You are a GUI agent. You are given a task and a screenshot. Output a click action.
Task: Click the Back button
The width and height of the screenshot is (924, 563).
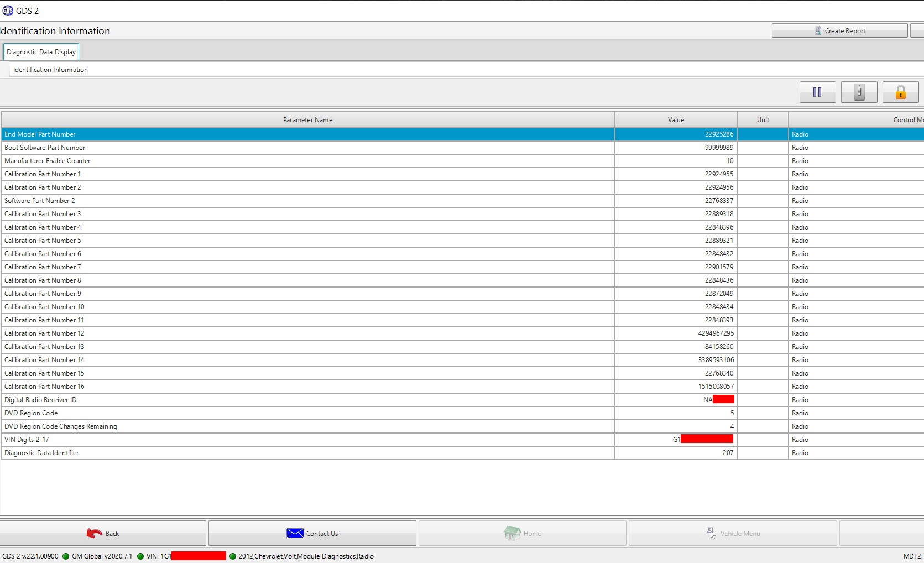click(103, 533)
